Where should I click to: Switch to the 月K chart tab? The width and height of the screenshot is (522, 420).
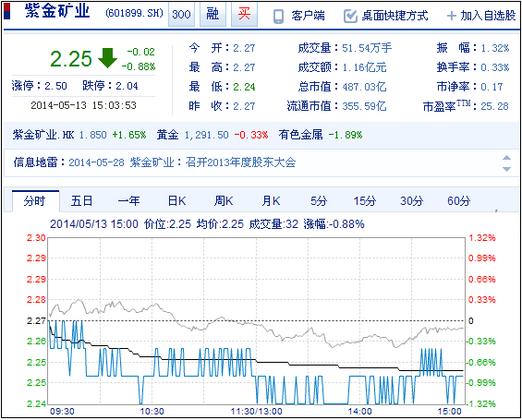click(271, 201)
